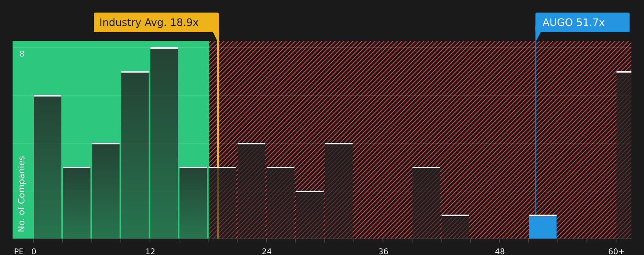Click the PE axis label
This screenshot has width=644, height=255.
tap(19, 251)
